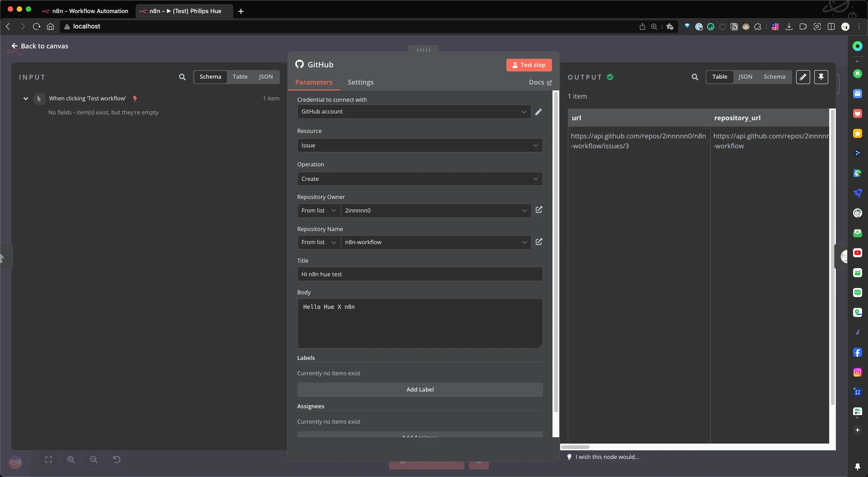868x477 pixels.
Task: Click Back to canvas arrow link
Action: point(40,46)
